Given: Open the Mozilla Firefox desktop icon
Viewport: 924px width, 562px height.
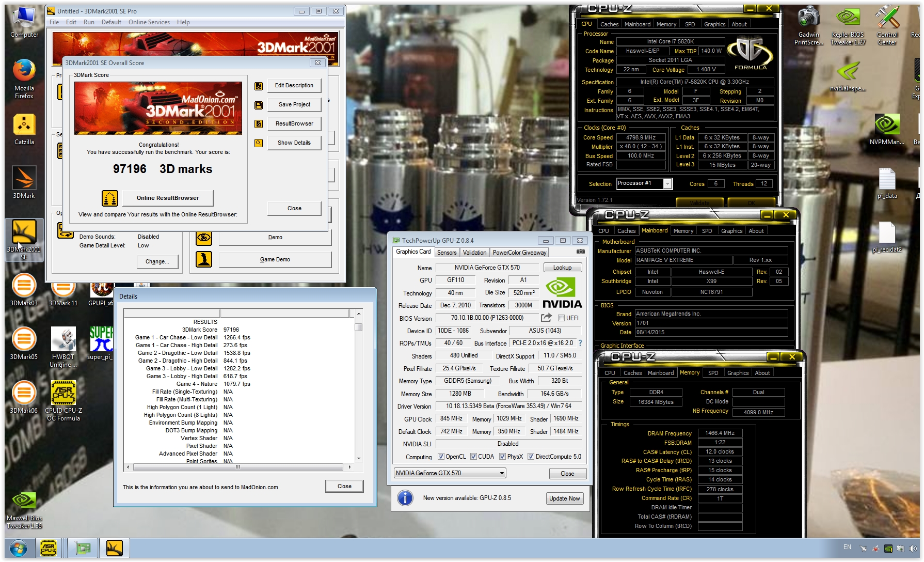Looking at the screenshot, I should (24, 78).
